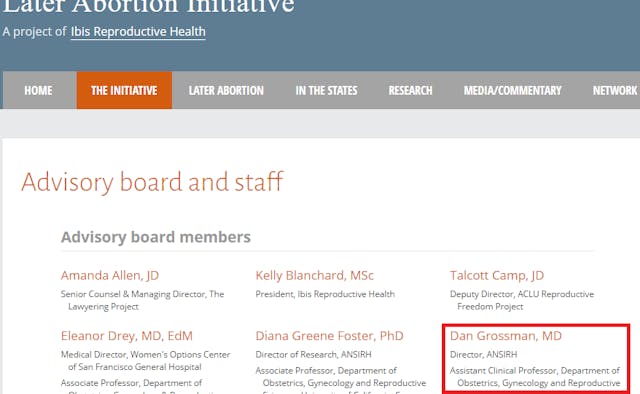Screen dimensions: 640x394
Task: Click 'Lawyering Project' text under Amanda Allen
Action: (103, 307)
